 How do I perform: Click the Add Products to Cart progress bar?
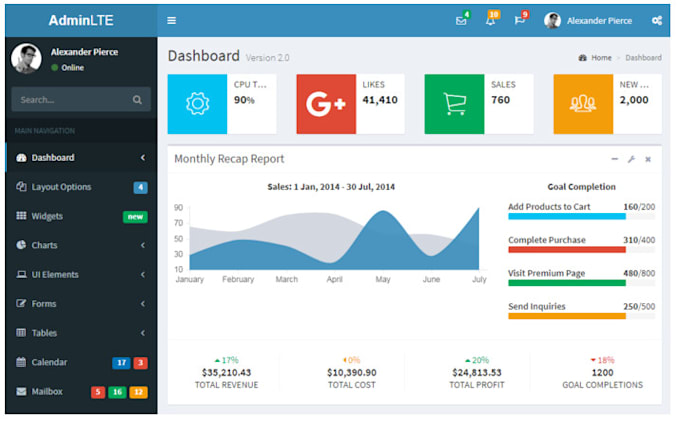(581, 216)
